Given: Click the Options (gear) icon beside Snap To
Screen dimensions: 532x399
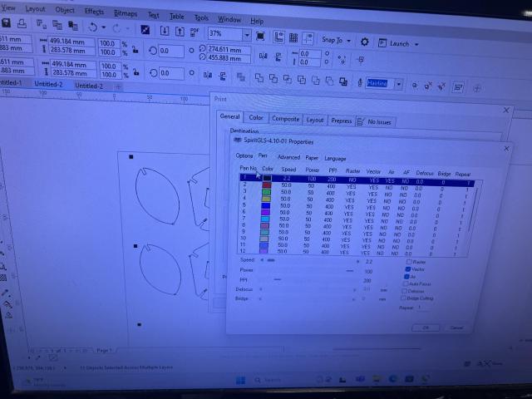Looking at the screenshot, I should pyautogui.click(x=365, y=41).
